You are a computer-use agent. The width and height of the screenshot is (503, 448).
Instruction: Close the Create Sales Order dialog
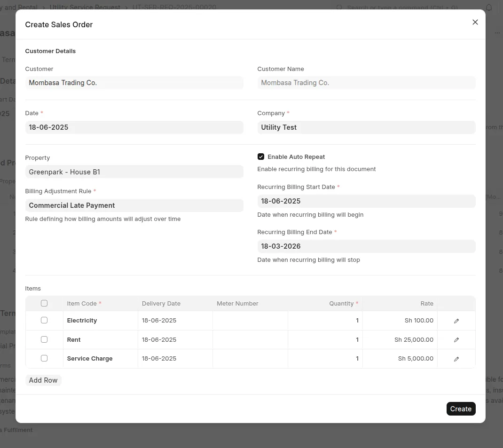pyautogui.click(x=475, y=22)
